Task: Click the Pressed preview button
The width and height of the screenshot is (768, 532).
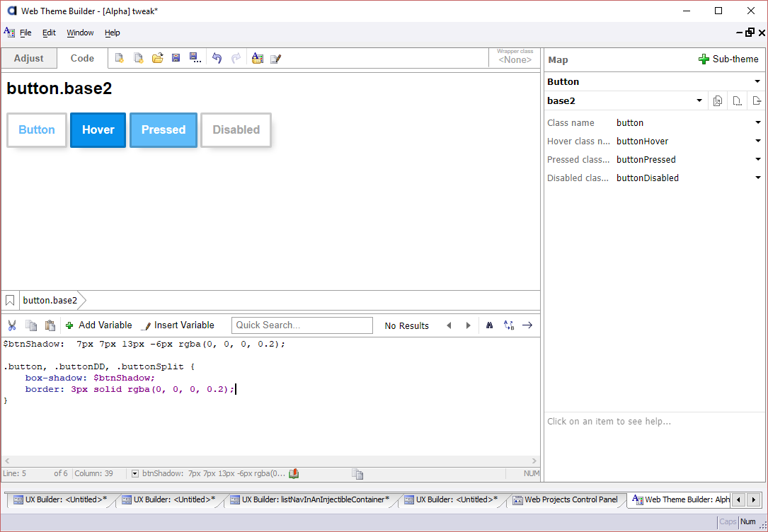Action: pyautogui.click(x=164, y=130)
